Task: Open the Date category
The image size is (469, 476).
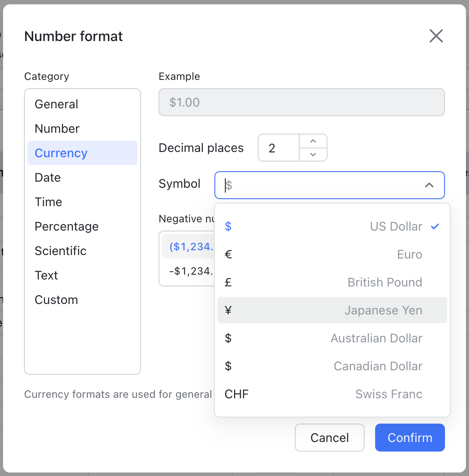Action: pos(48,178)
